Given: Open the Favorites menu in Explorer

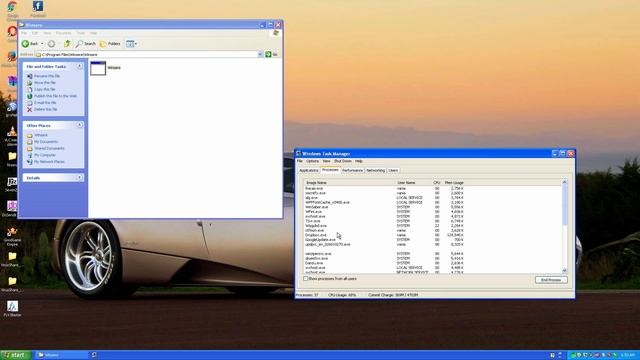Looking at the screenshot, I should pyautogui.click(x=63, y=33).
